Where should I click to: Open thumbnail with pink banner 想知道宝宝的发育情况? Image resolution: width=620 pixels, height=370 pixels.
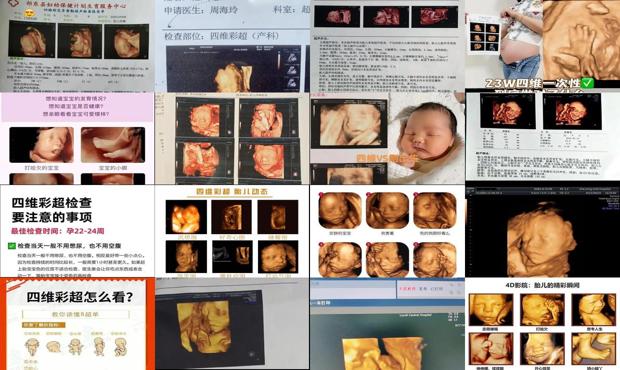[77, 138]
